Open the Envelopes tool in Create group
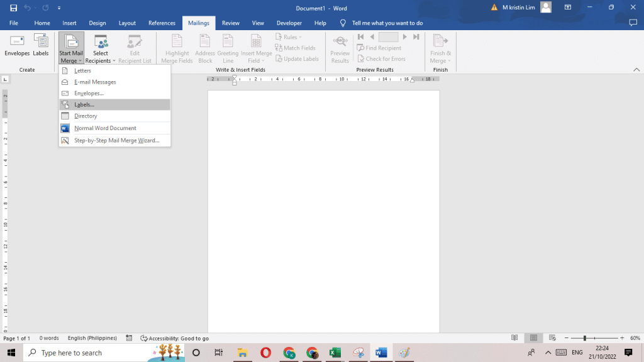Screen dimensions: 644x362 (x=17, y=45)
